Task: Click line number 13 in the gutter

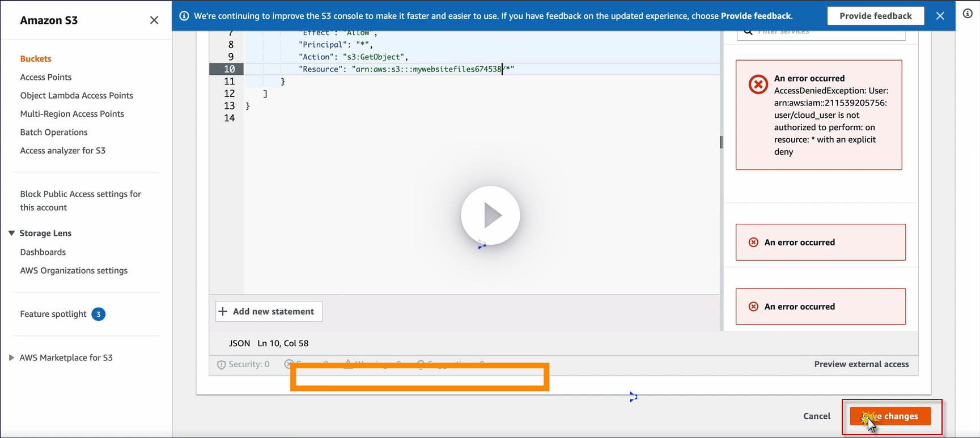Action: tap(229, 106)
